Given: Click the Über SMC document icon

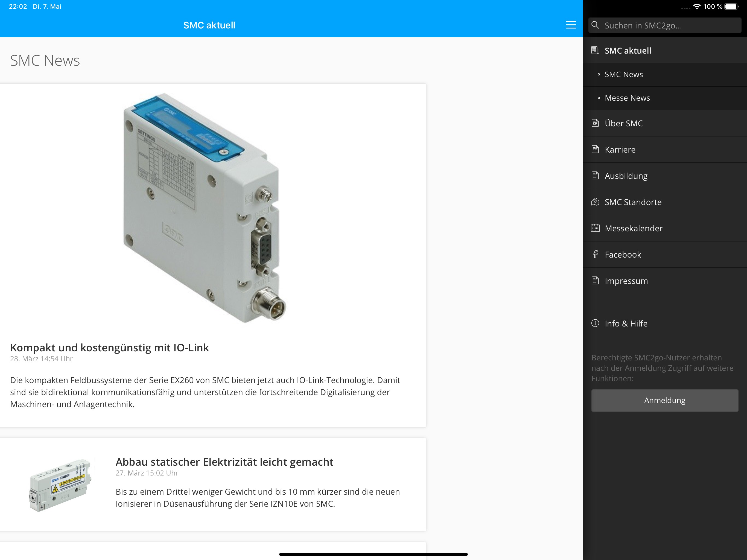Looking at the screenshot, I should (x=595, y=123).
